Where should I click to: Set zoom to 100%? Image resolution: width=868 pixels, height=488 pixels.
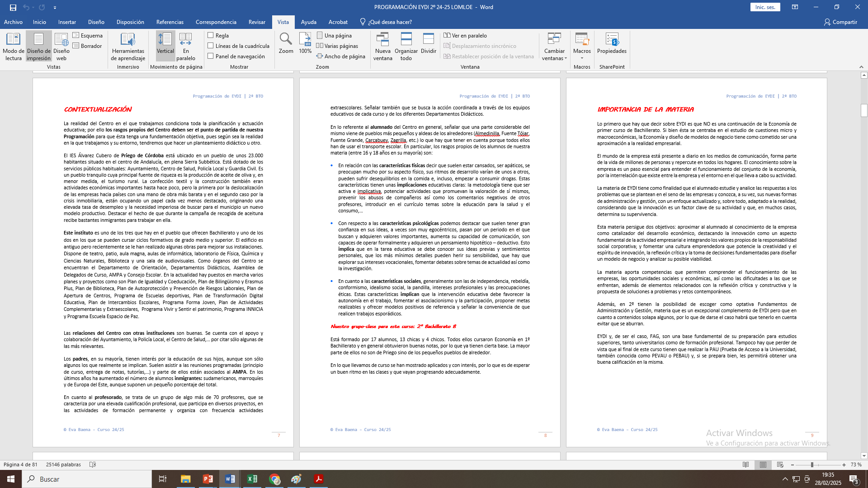click(x=305, y=44)
